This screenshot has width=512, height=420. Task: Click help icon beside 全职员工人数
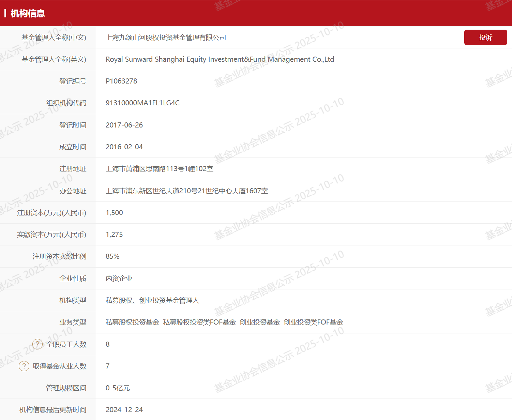pyautogui.click(x=37, y=344)
